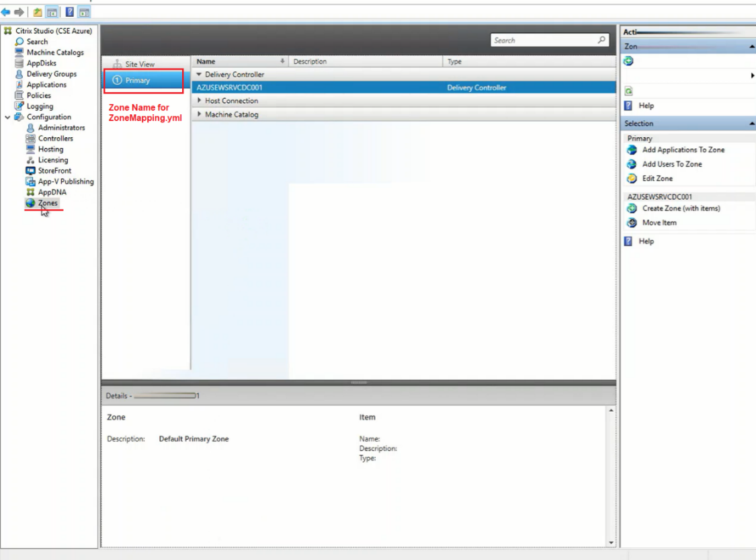Click the Create Zone globe icon under Zones
The width and height of the screenshot is (756, 560).
pos(628,61)
